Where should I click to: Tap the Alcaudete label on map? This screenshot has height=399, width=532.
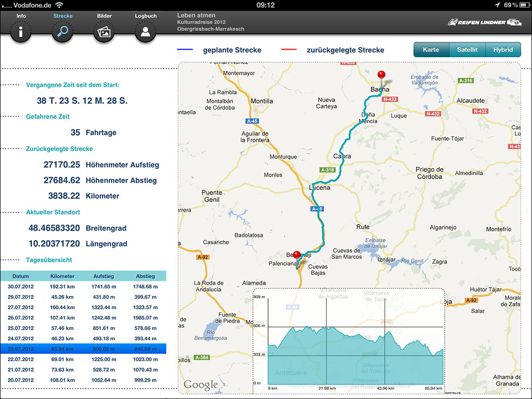[471, 101]
